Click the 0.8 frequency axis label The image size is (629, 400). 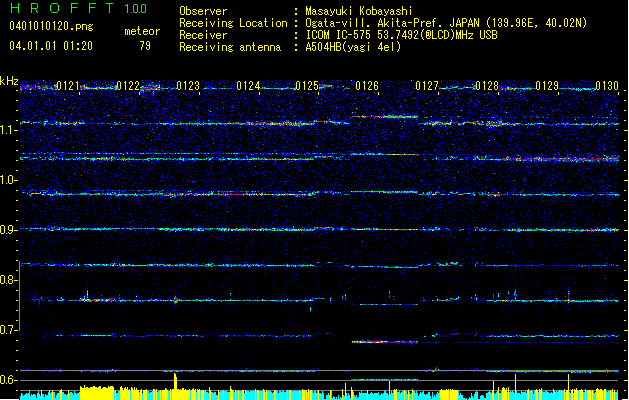coord(8,280)
